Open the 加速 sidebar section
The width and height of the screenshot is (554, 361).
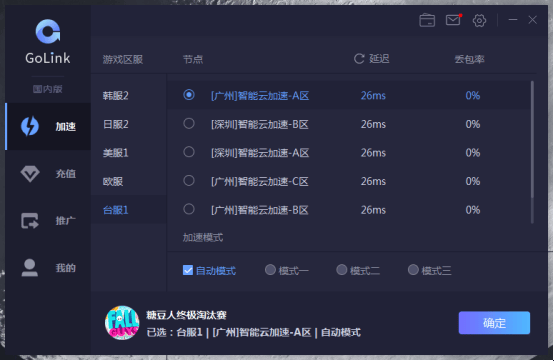coord(48,126)
